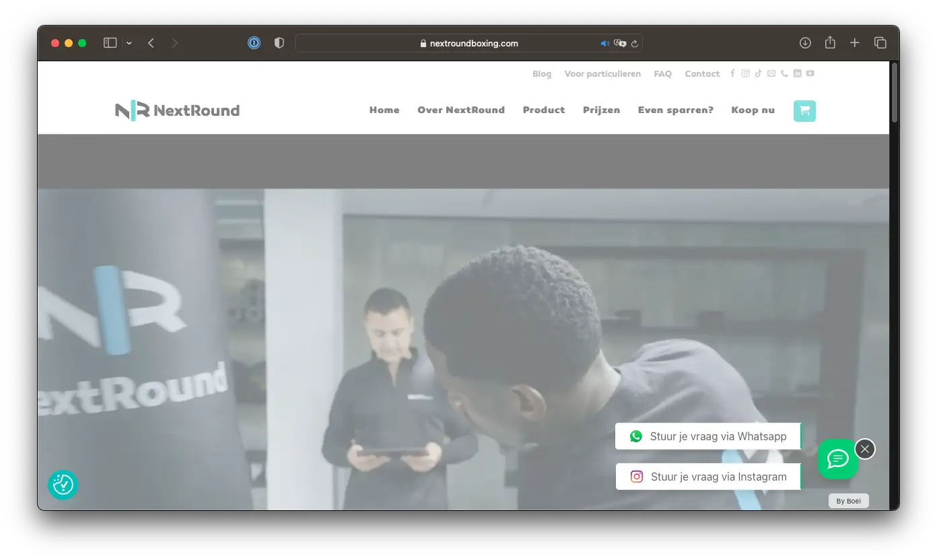Toggle the green chat widget bubble

[837, 459]
